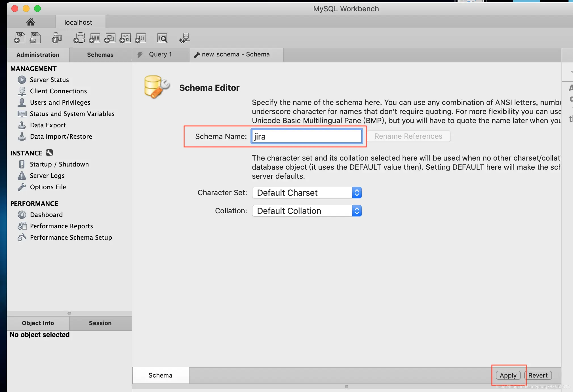Viewport: 573px width, 392px height.
Task: Open the Session tab
Action: click(x=100, y=323)
